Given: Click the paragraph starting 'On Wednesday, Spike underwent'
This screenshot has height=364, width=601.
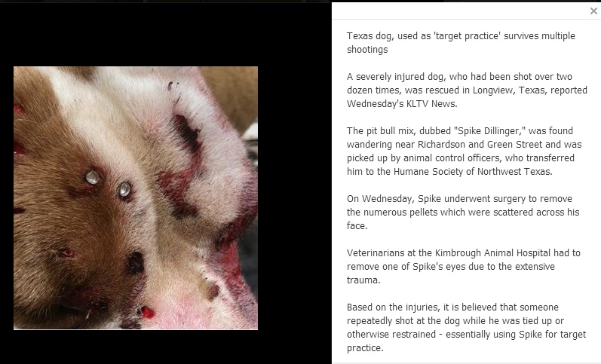Looking at the screenshot, I should 463,212.
